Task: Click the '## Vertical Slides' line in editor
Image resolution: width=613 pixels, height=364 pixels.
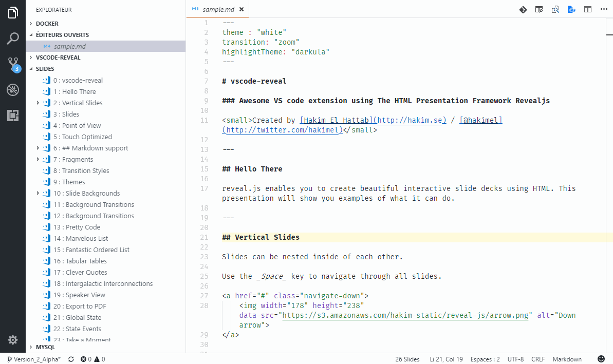Action: coord(261,238)
